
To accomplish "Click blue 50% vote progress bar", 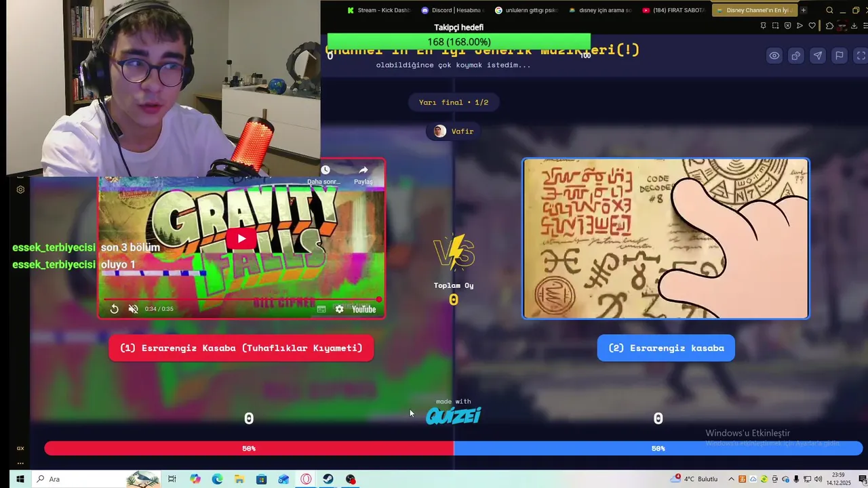I will (658, 448).
